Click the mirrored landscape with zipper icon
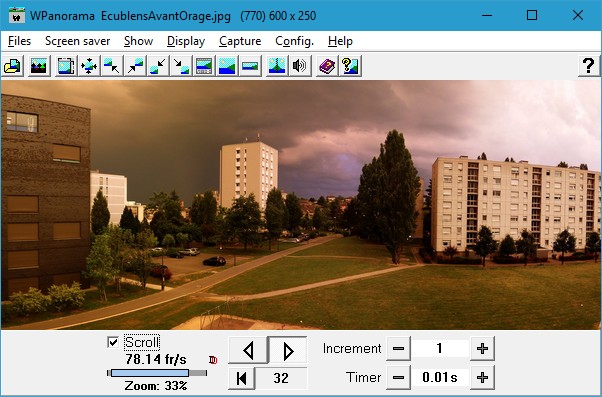The height and width of the screenshot is (397, 602). coord(276,66)
